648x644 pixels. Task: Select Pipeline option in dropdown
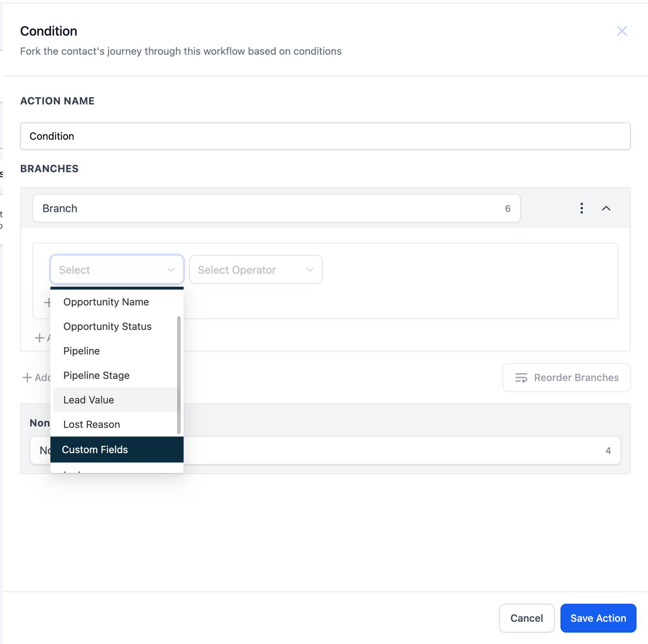81,351
